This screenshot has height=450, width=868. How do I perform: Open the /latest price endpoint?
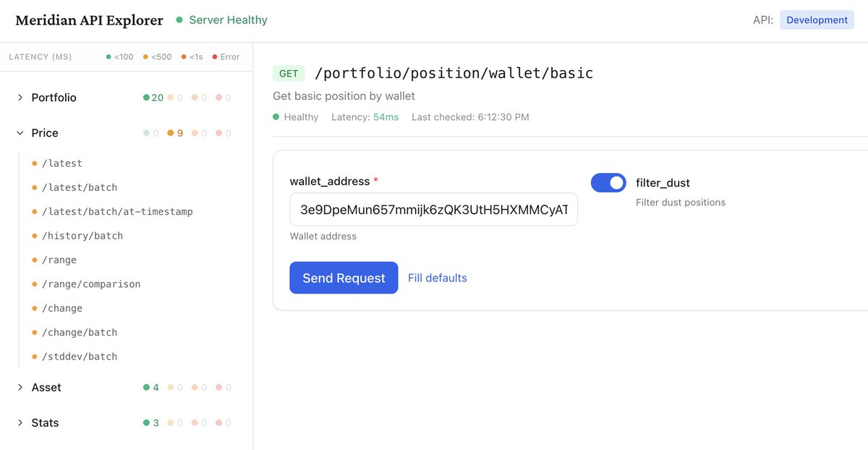pos(62,164)
